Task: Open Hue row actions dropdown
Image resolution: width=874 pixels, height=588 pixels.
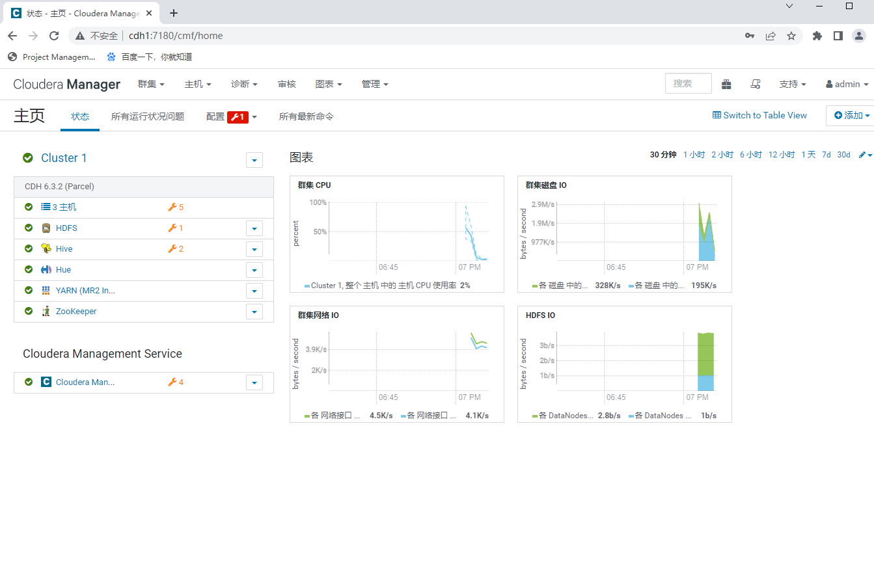Action: click(x=254, y=270)
